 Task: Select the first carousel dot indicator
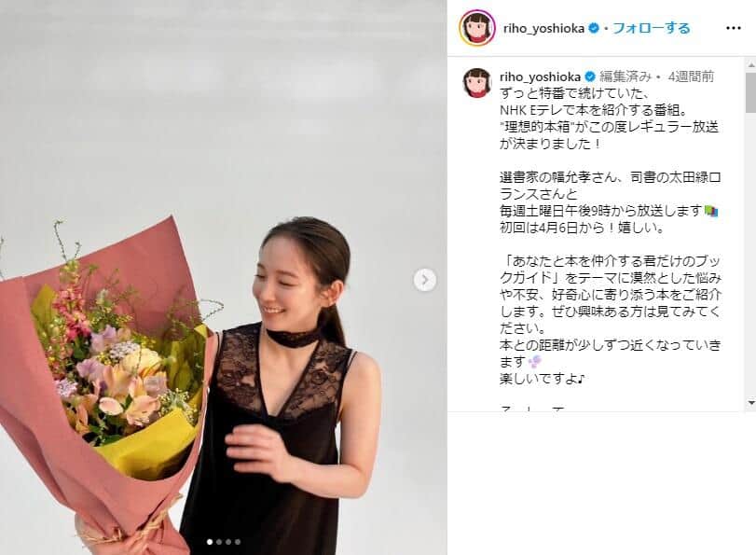210,542
